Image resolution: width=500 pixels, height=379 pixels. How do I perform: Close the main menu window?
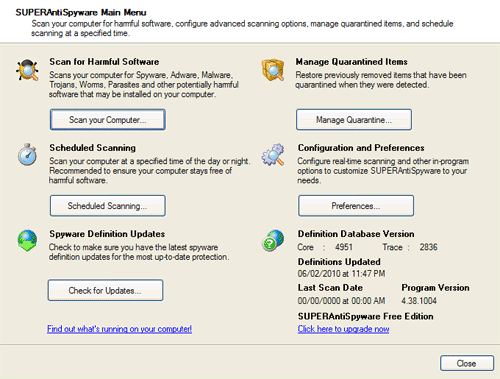tap(467, 363)
